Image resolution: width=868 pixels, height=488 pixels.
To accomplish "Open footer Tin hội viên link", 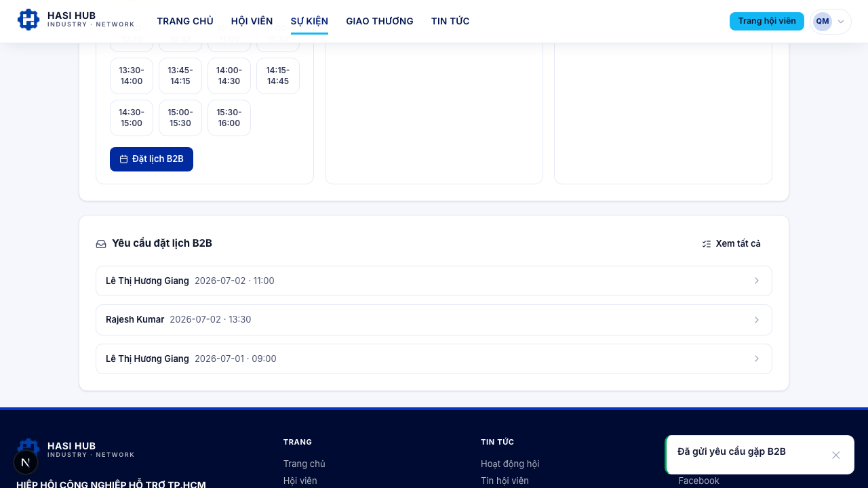I will [505, 481].
